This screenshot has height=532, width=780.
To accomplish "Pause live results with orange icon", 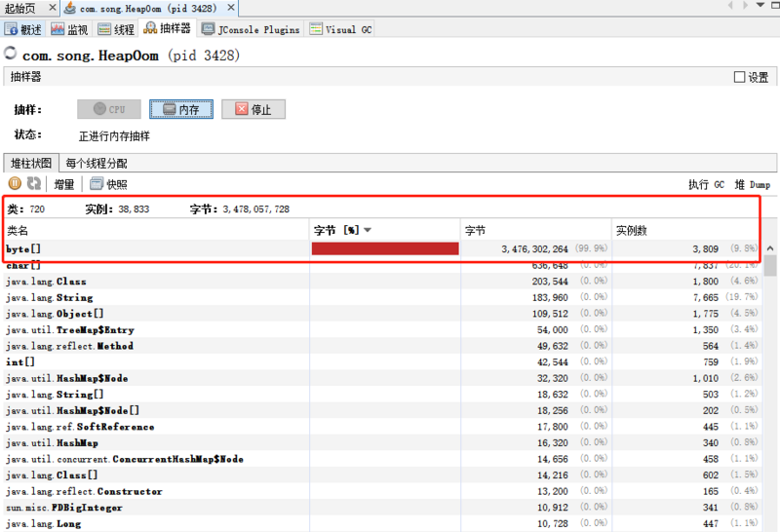I will [15, 183].
